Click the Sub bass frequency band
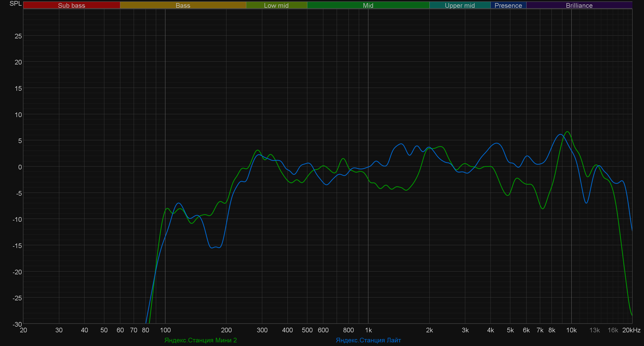Viewport: 644px width, 346px height. point(72,5)
